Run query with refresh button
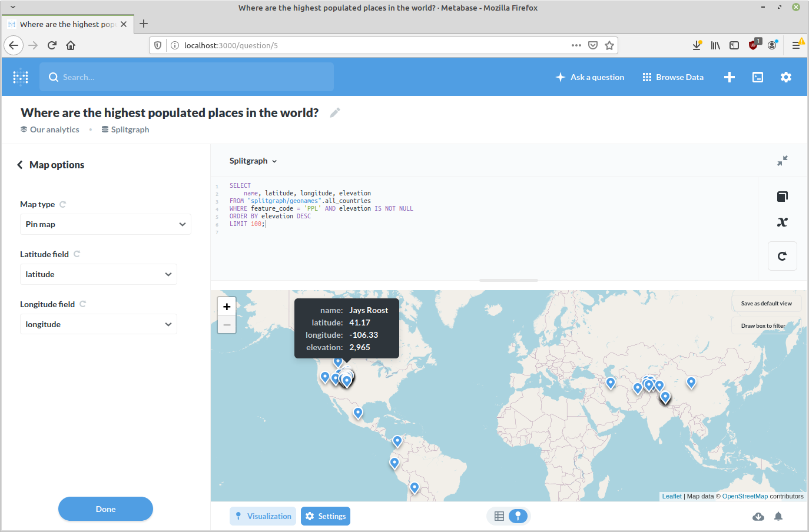 coord(783,256)
